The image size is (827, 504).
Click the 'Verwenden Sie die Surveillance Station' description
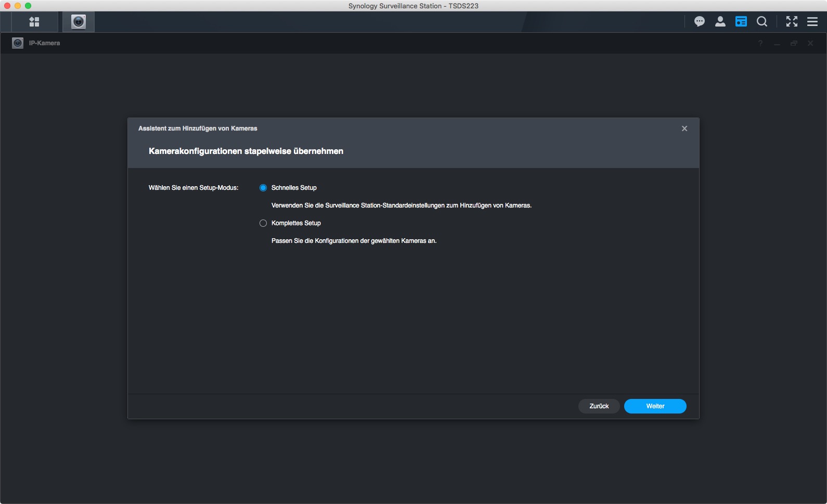(402, 205)
